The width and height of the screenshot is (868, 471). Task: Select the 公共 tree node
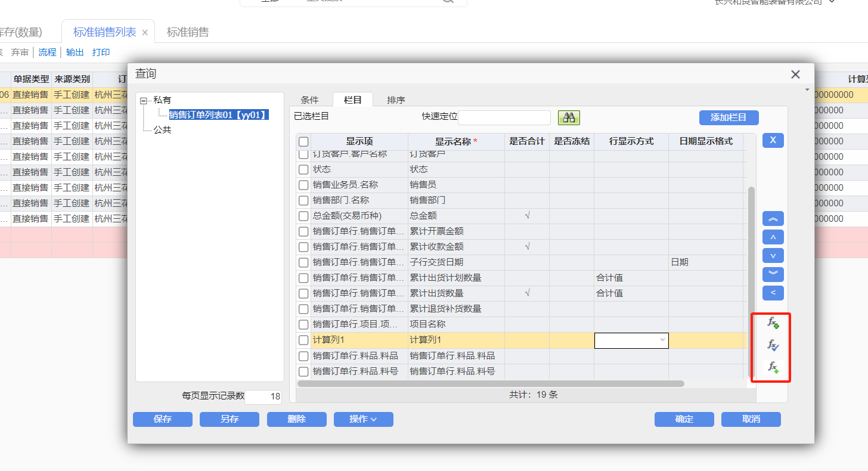tap(162, 129)
